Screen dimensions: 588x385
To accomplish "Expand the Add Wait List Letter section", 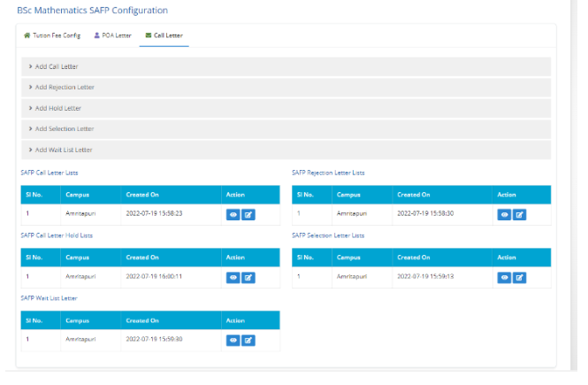I will (x=63, y=150).
